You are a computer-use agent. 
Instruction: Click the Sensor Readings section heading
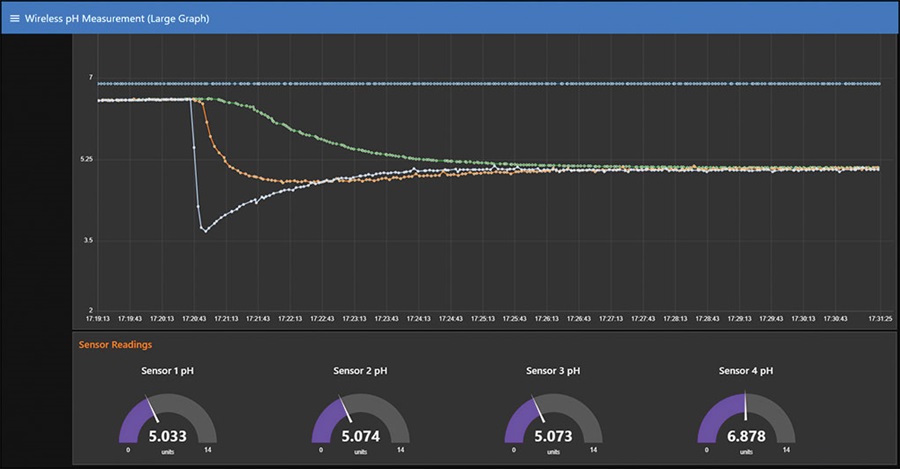(x=115, y=345)
